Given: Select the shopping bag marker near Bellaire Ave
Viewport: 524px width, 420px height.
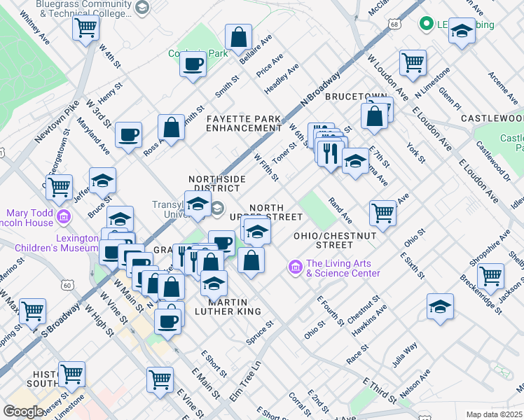Looking at the screenshot, I should 238,38.
